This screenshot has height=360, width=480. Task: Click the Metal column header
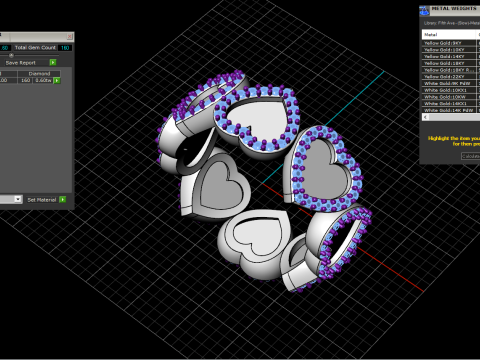click(x=449, y=34)
